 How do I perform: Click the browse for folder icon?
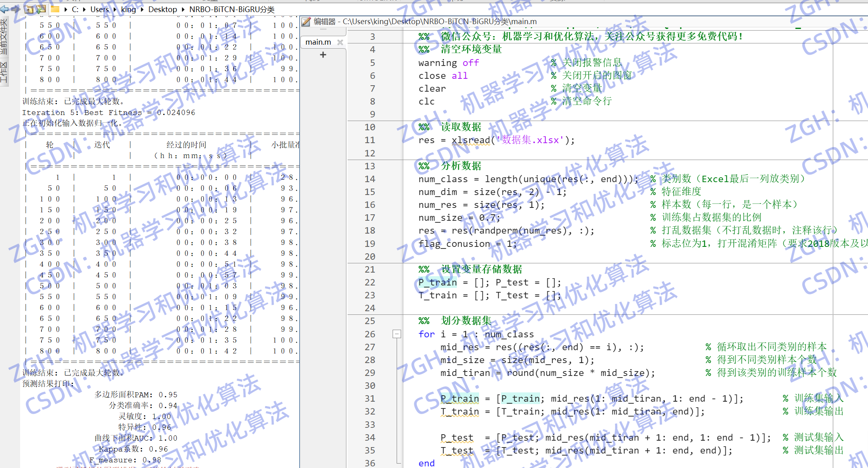41,9
